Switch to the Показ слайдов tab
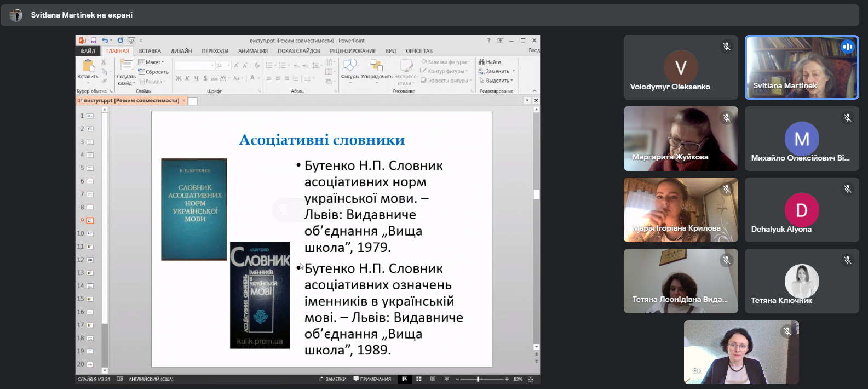The image size is (868, 389). point(298,51)
